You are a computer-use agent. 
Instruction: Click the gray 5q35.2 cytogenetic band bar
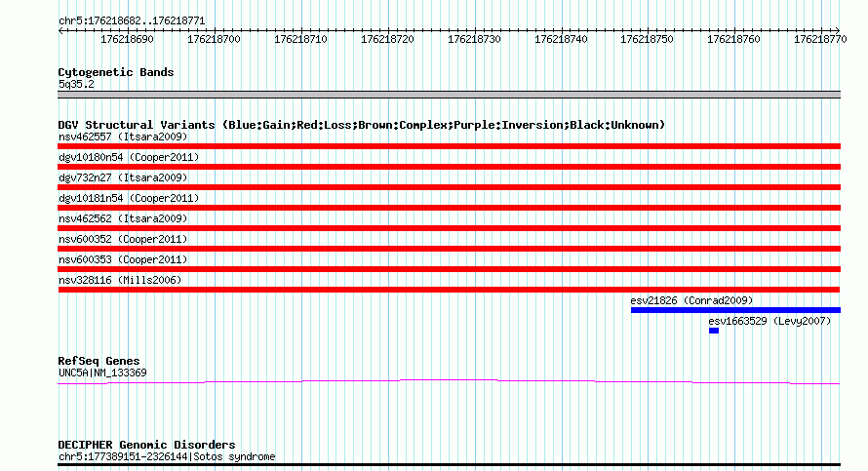(449, 95)
